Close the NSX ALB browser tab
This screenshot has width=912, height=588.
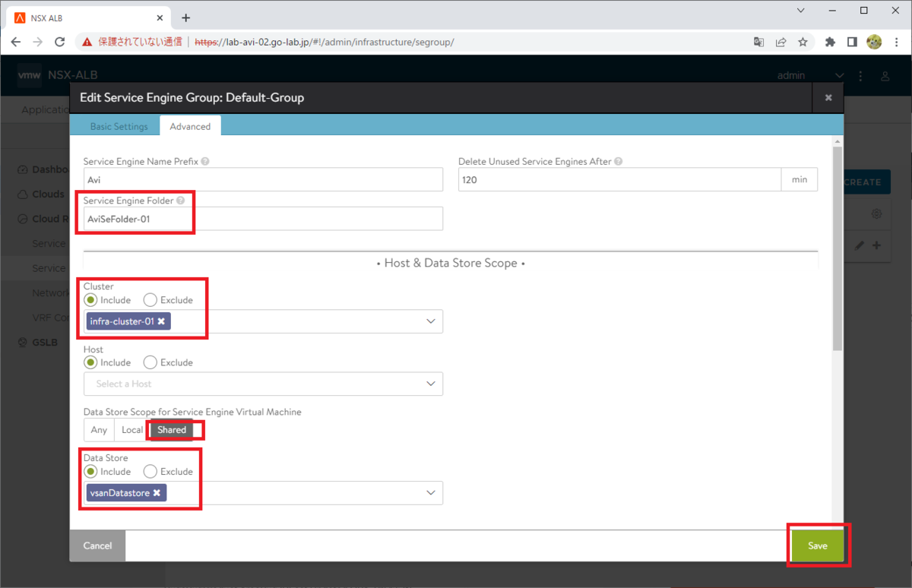(x=160, y=17)
